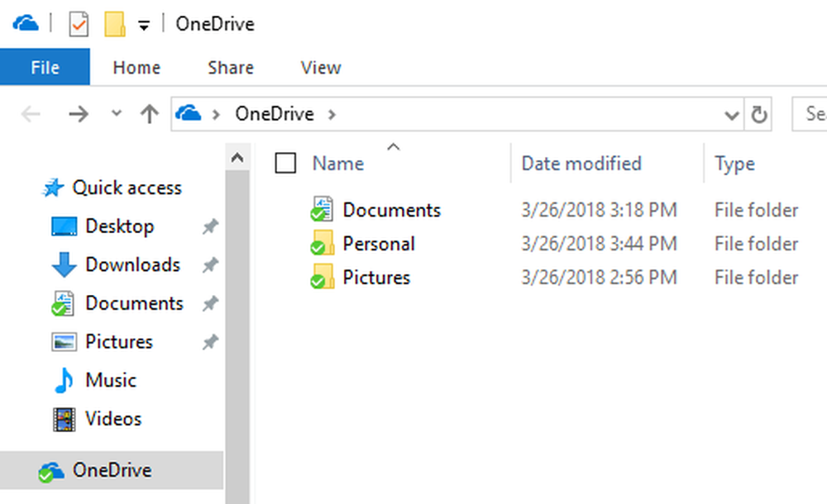Go forward with the Forward arrow

(x=79, y=114)
